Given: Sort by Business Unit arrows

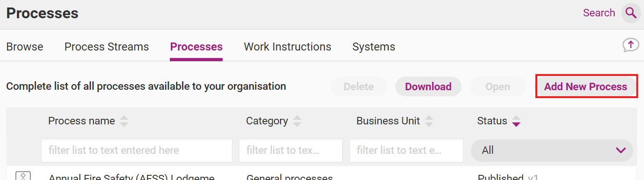Looking at the screenshot, I should click(x=429, y=121).
